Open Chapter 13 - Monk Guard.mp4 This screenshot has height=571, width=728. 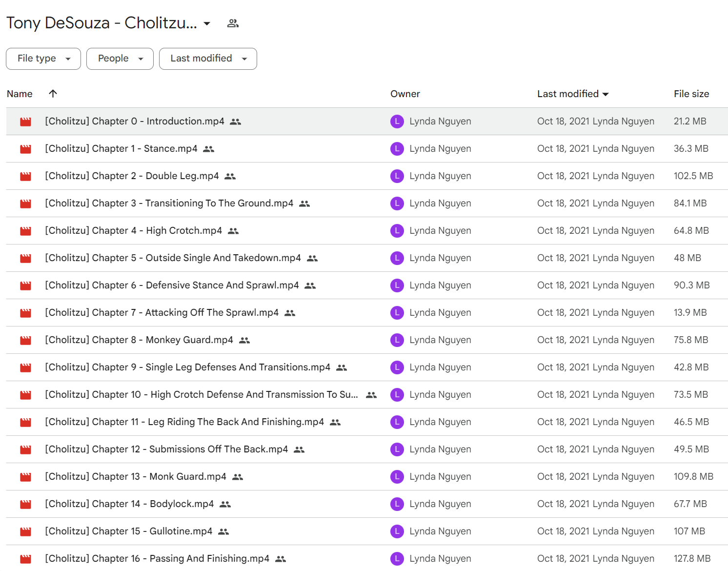coord(136,476)
